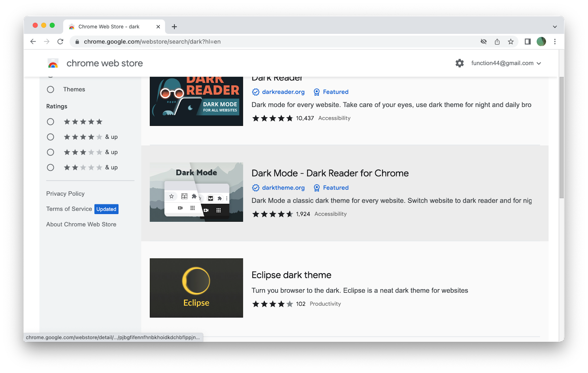The image size is (588, 373).
Task: Visit the darktheme.org publisher link
Action: 283,188
